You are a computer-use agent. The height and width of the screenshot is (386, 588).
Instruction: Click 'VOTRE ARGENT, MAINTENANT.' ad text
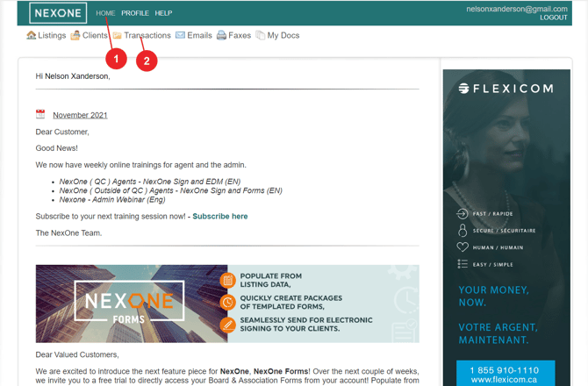498,333
